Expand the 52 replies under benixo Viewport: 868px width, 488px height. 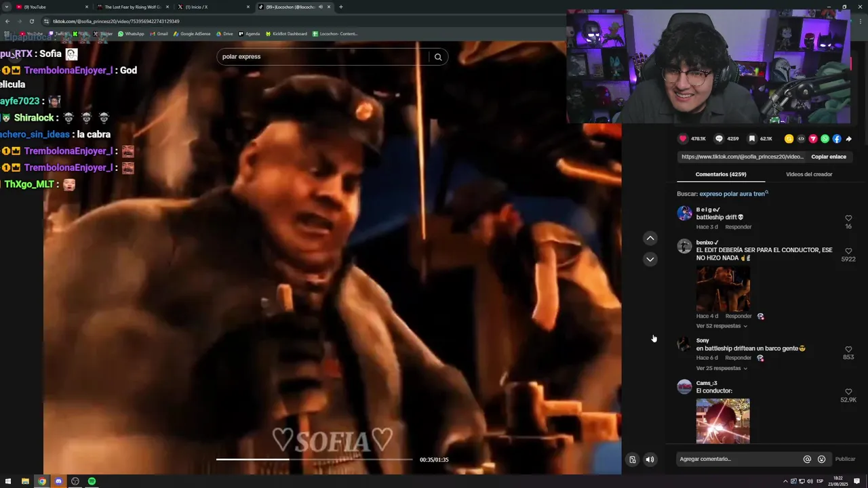(x=722, y=326)
